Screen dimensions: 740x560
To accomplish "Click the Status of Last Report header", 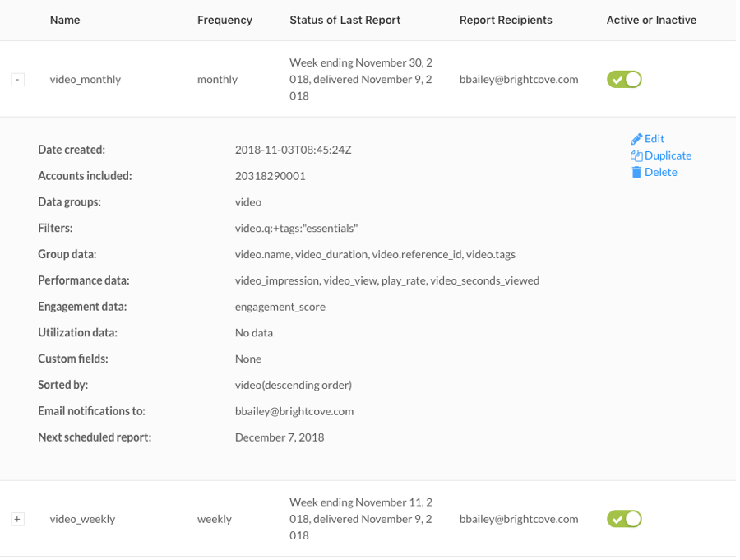I will click(345, 20).
